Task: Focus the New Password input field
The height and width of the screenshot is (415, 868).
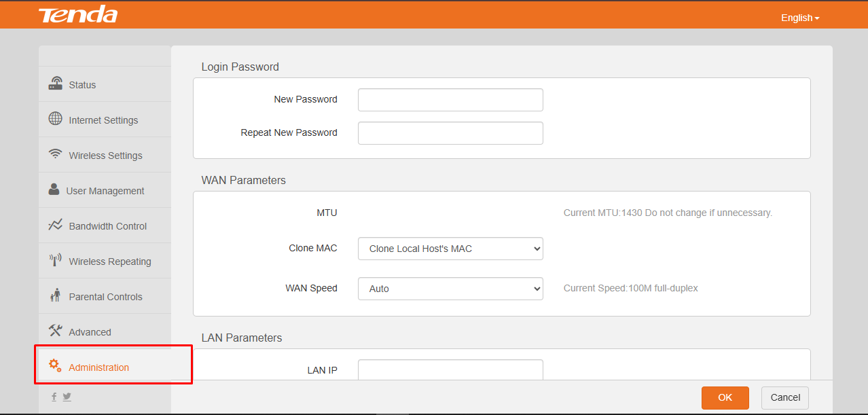Action: tap(450, 100)
